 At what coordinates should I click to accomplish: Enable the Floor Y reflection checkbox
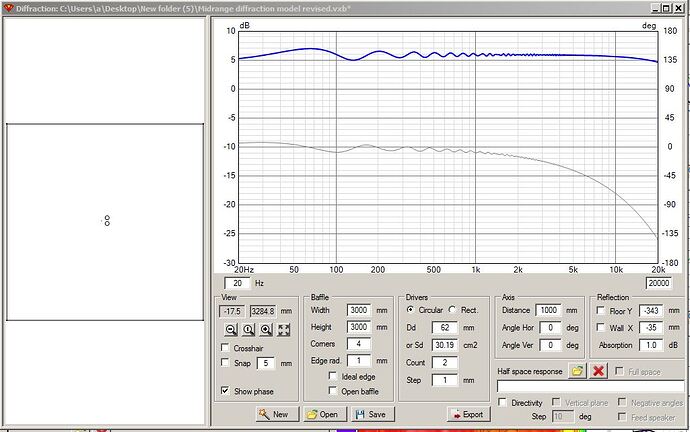600,311
